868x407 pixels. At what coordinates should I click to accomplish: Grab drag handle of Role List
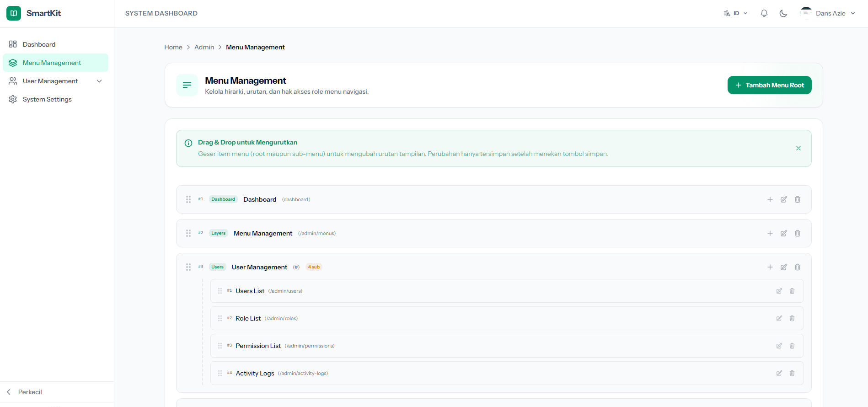[220, 318]
